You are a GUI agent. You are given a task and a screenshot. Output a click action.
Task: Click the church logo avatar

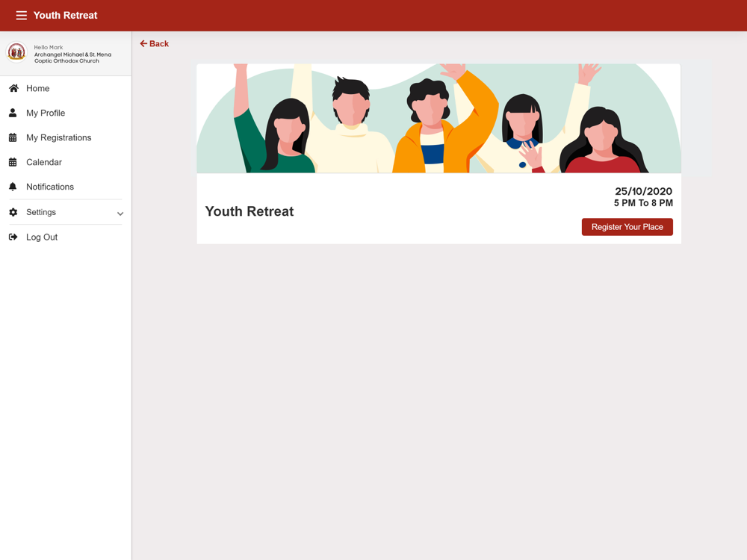(16, 52)
